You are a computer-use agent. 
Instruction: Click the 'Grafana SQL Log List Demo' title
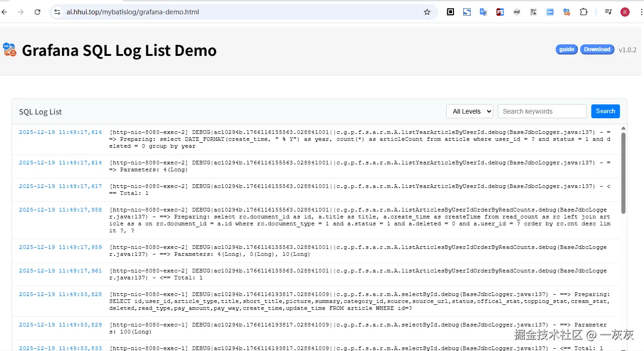coord(119,50)
